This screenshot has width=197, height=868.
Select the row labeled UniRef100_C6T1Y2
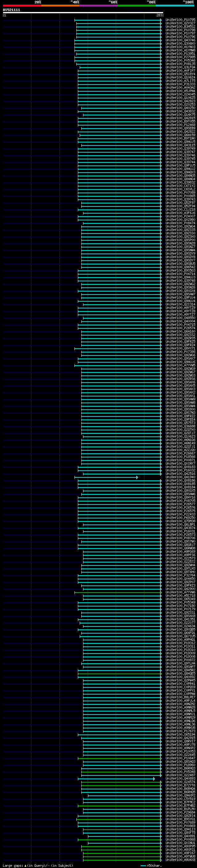[x=180, y=186]
